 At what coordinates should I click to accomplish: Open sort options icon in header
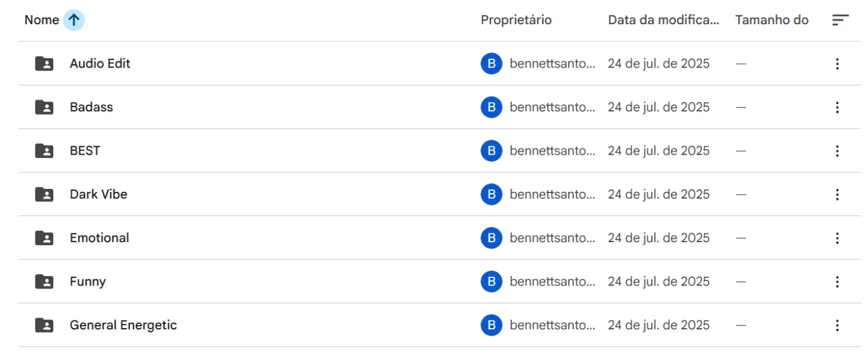840,20
